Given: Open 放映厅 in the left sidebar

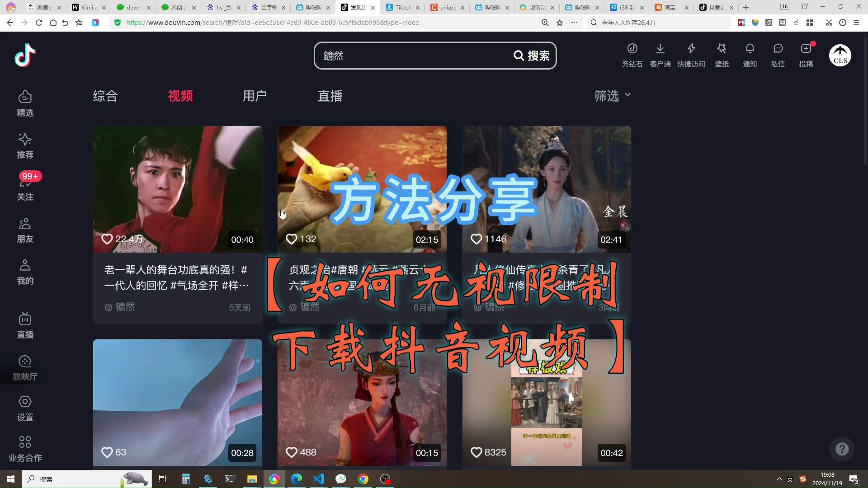Looking at the screenshot, I should (25, 368).
